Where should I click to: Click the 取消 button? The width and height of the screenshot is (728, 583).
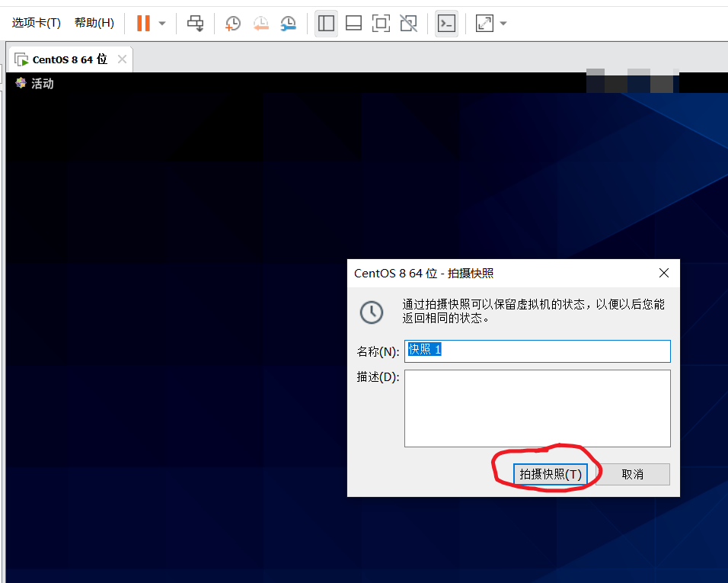pyautogui.click(x=632, y=474)
